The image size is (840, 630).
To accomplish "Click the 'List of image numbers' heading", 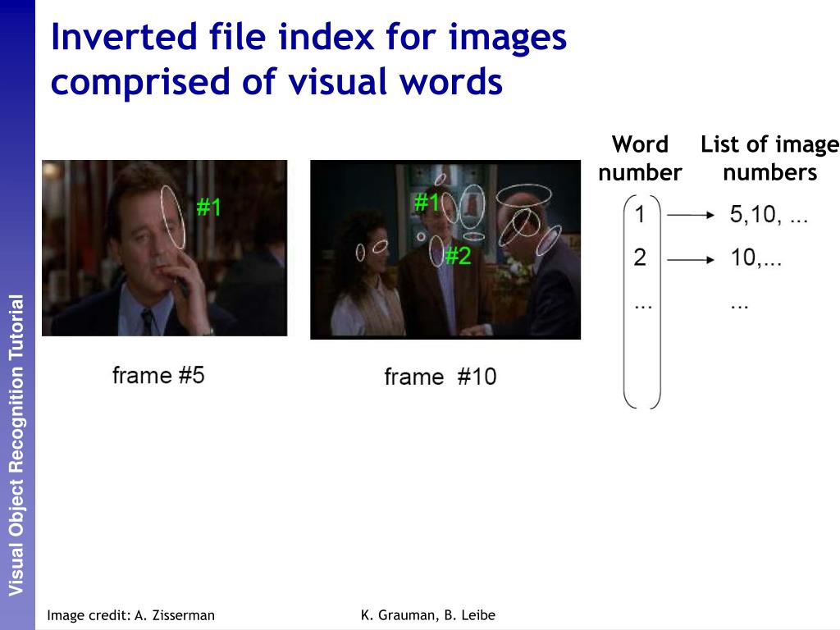I will point(769,158).
